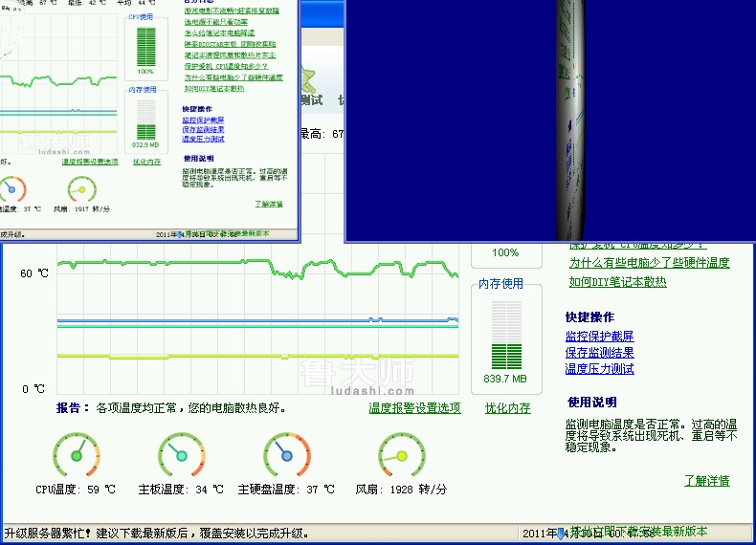Click the 风扇 gauge reading 1928 转/分
756x545 pixels.
point(401,455)
